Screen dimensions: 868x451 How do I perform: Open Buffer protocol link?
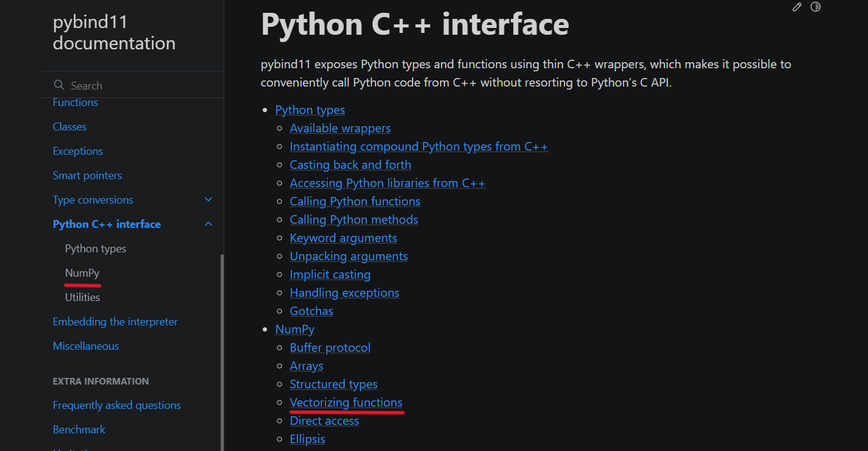(330, 347)
